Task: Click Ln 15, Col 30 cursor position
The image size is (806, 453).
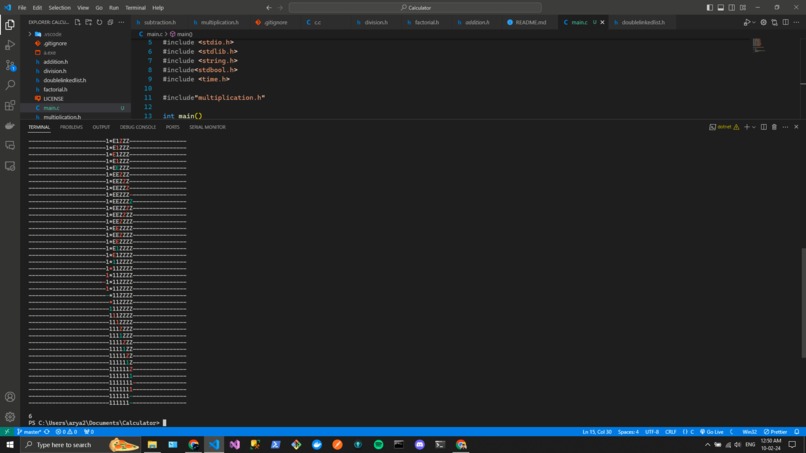Action: pyautogui.click(x=597, y=432)
